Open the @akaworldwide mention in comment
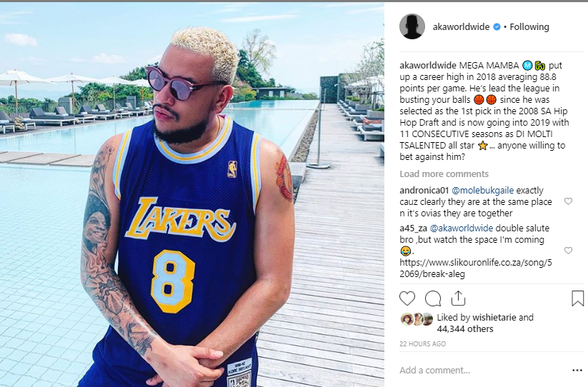The image size is (588, 387). coord(462,228)
